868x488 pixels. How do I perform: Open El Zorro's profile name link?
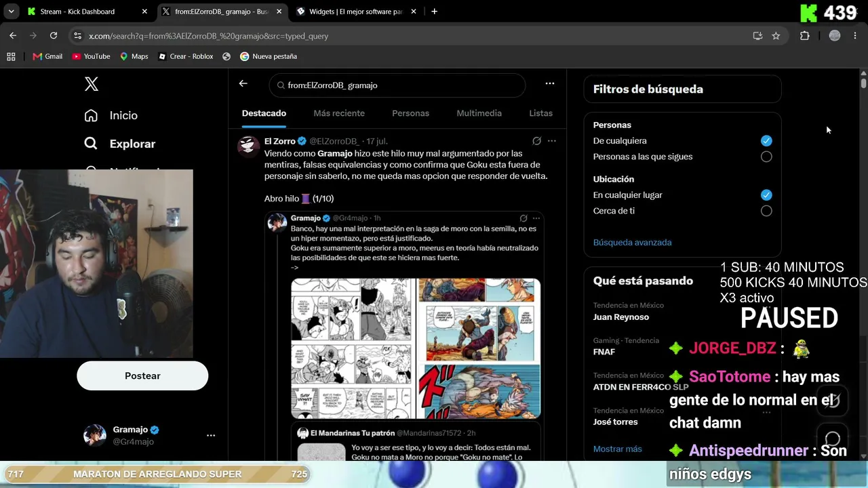coord(279,141)
